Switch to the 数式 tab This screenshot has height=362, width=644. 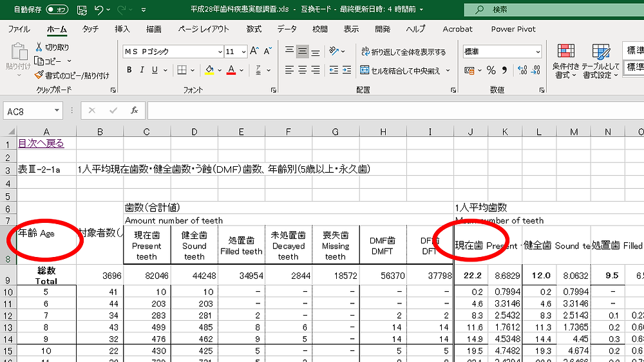254,29
